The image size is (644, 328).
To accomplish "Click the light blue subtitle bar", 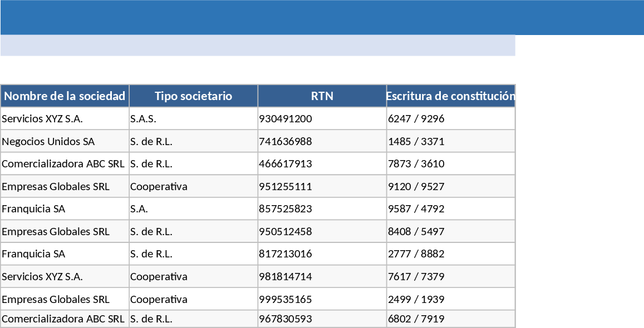I will click(x=258, y=46).
